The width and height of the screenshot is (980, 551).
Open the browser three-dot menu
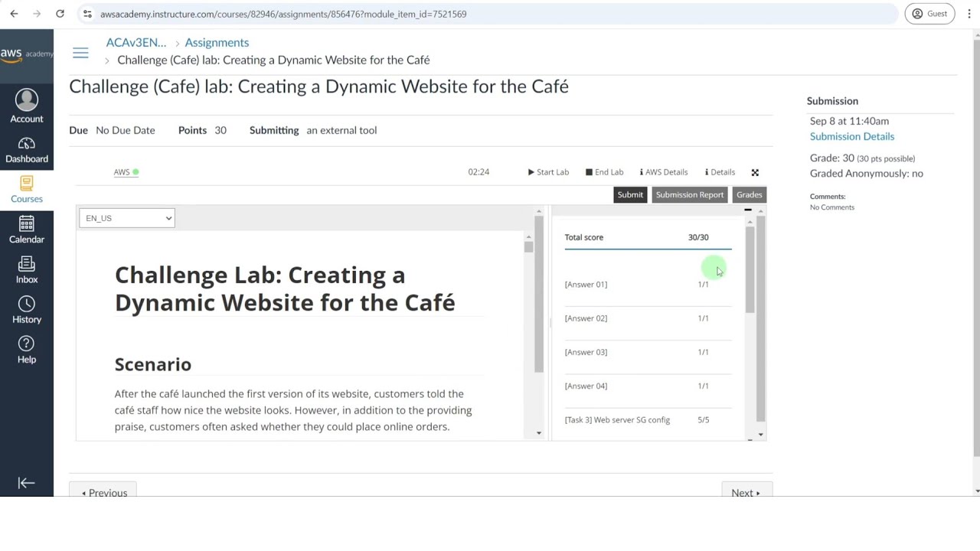coord(969,14)
